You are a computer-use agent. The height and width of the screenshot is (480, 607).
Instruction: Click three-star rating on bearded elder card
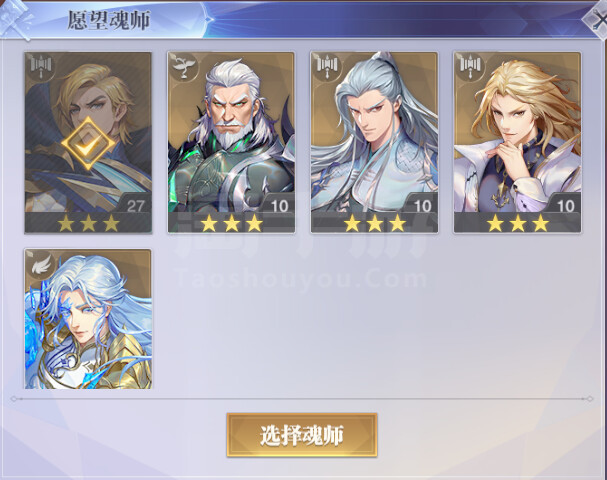click(x=231, y=223)
